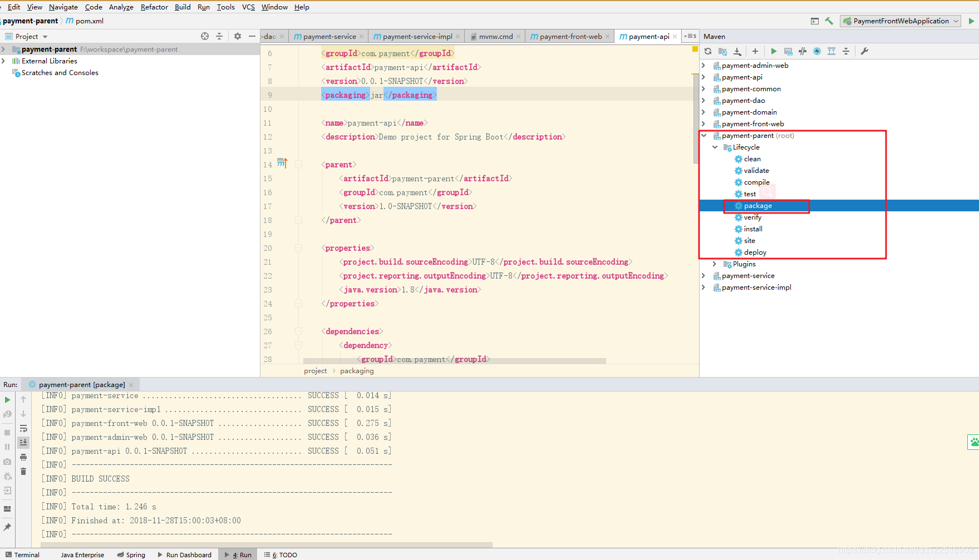
Task: Toggle scroll to end in the Run console
Action: (23, 443)
